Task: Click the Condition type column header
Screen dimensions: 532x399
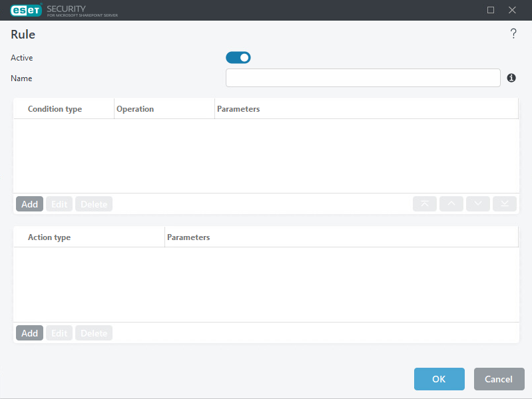Action: tap(55, 109)
